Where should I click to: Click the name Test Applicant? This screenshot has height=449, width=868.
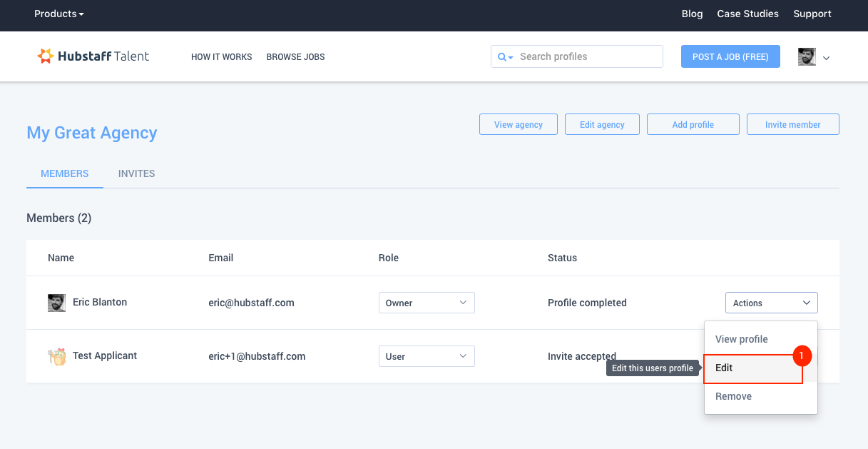[105, 355]
